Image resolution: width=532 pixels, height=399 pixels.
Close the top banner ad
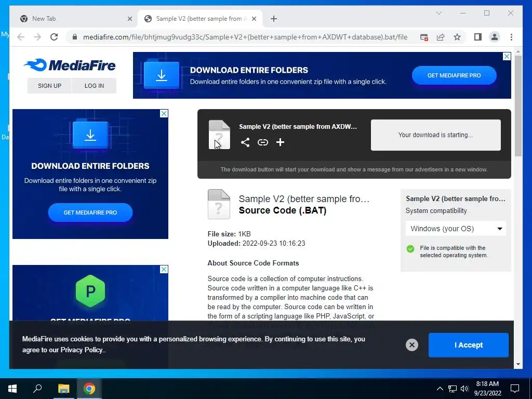point(507,56)
